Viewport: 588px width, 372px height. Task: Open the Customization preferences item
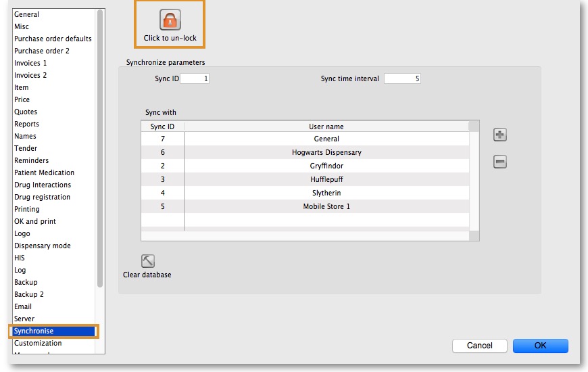click(x=38, y=343)
